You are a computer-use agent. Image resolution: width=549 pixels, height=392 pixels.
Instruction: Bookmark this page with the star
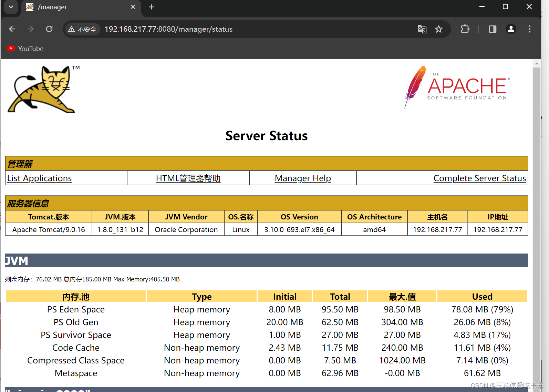pos(438,29)
